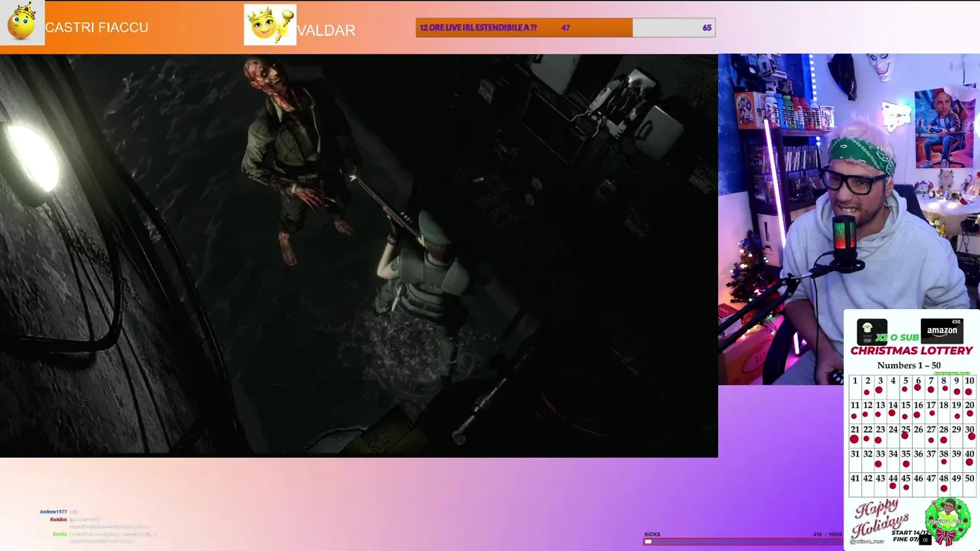980x551 pixels.
Task: Click the START 14/12 date text
Action: pos(910,533)
